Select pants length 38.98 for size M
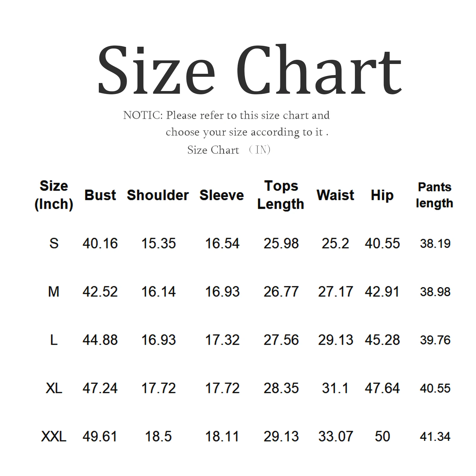This screenshot has height=476, width=476. [x=435, y=292]
